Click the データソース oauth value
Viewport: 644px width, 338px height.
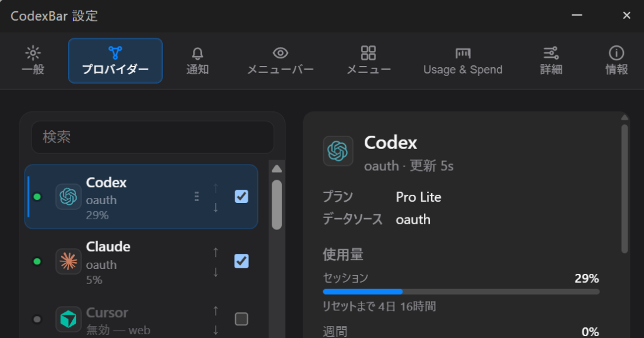pyautogui.click(x=413, y=219)
